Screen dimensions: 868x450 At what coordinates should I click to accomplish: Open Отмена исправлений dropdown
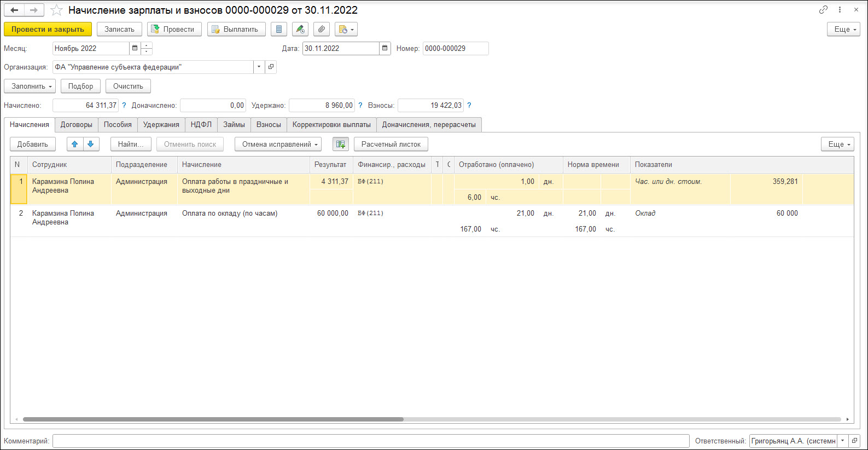[278, 144]
